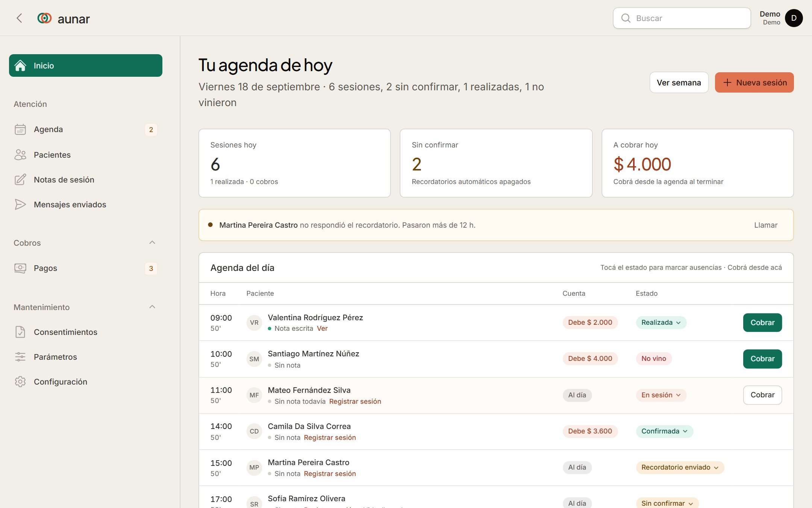Click the Cuenta column header

coord(574,294)
